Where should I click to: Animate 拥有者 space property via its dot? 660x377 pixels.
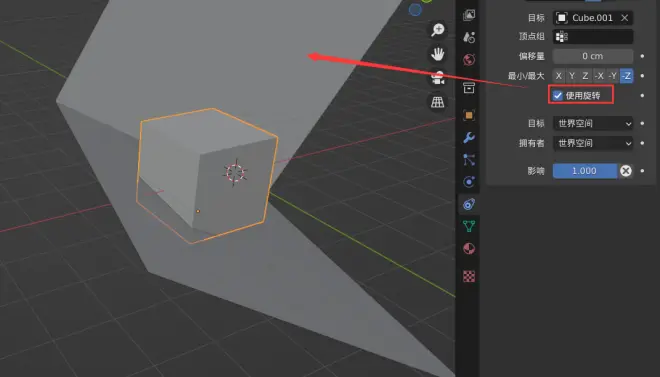pos(642,143)
